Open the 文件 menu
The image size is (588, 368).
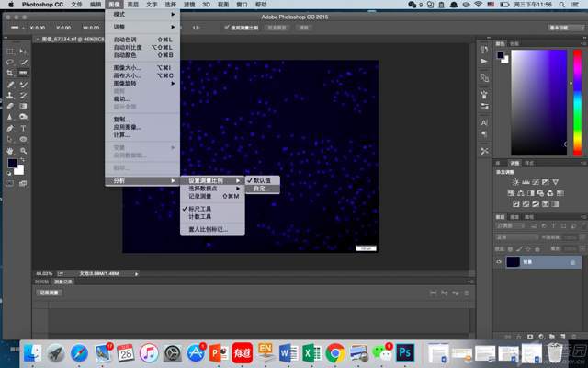(76, 5)
